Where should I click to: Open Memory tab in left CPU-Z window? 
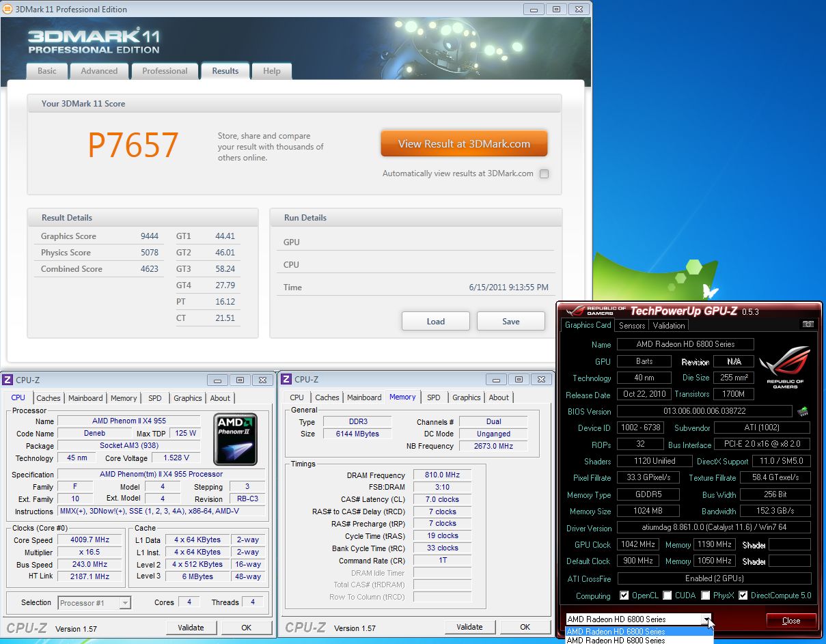[x=124, y=398]
